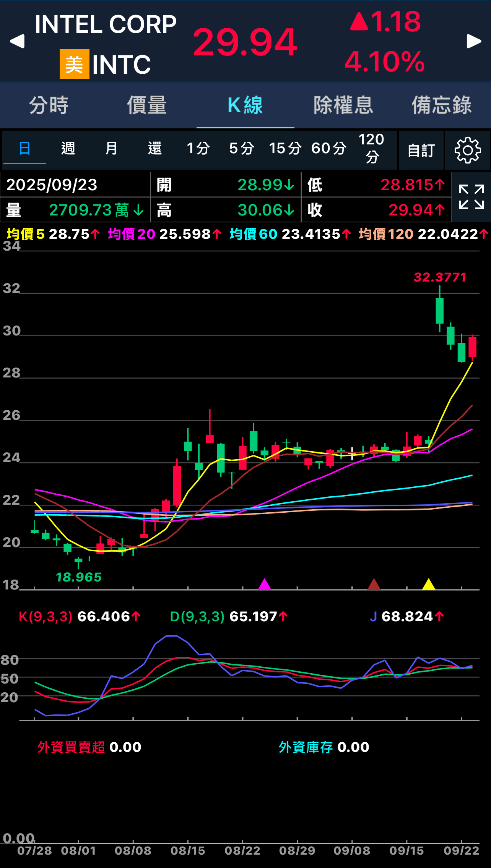Open the 除權息 tab
This screenshot has width=491, height=868.
[343, 105]
